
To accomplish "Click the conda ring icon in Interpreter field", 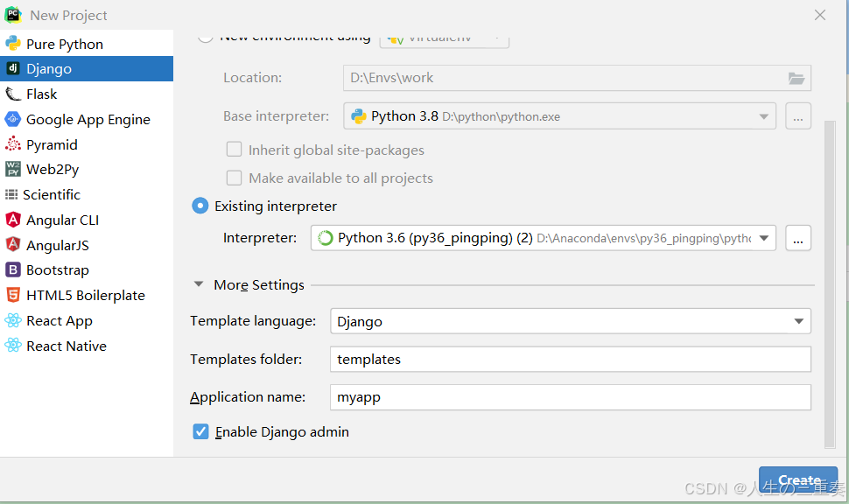I will [326, 238].
